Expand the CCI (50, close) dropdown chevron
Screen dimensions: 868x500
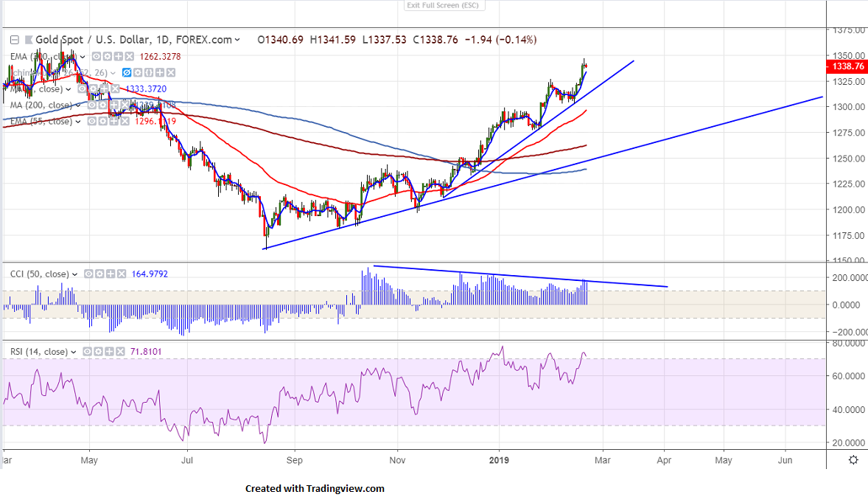click(x=75, y=274)
